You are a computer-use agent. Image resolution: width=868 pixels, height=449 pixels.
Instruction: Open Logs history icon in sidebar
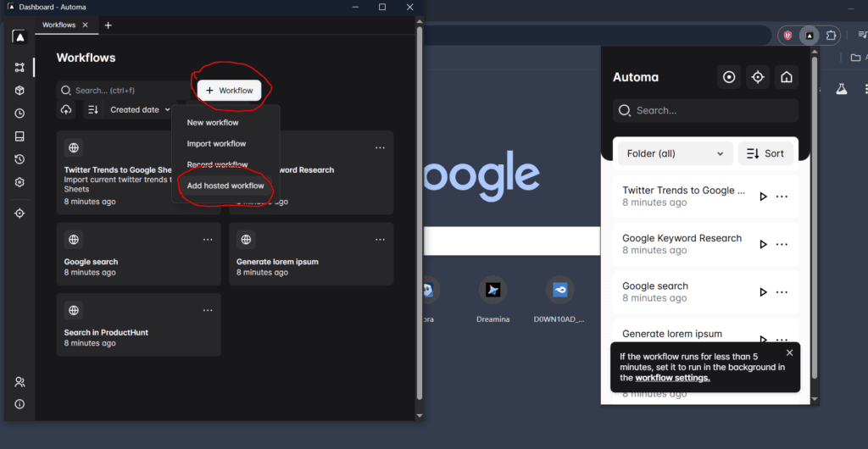point(19,159)
